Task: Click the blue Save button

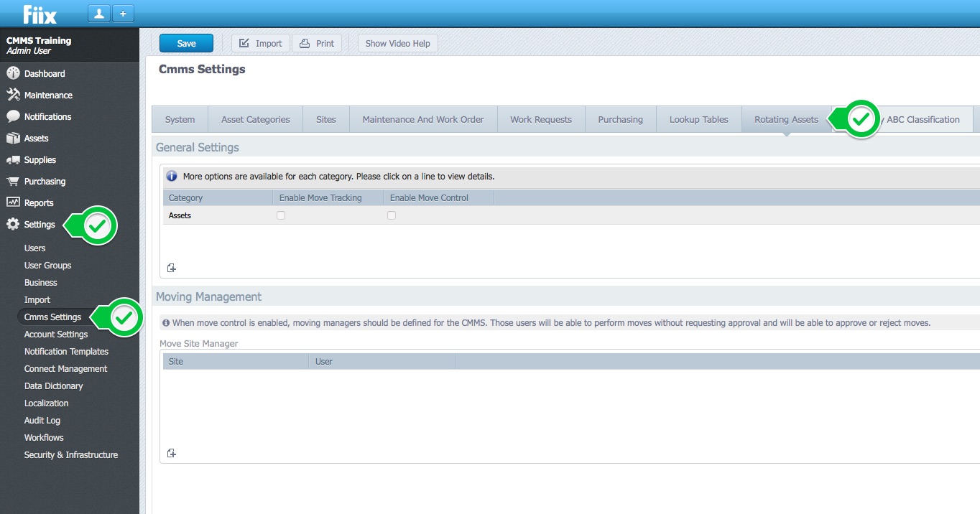Action: (x=186, y=43)
